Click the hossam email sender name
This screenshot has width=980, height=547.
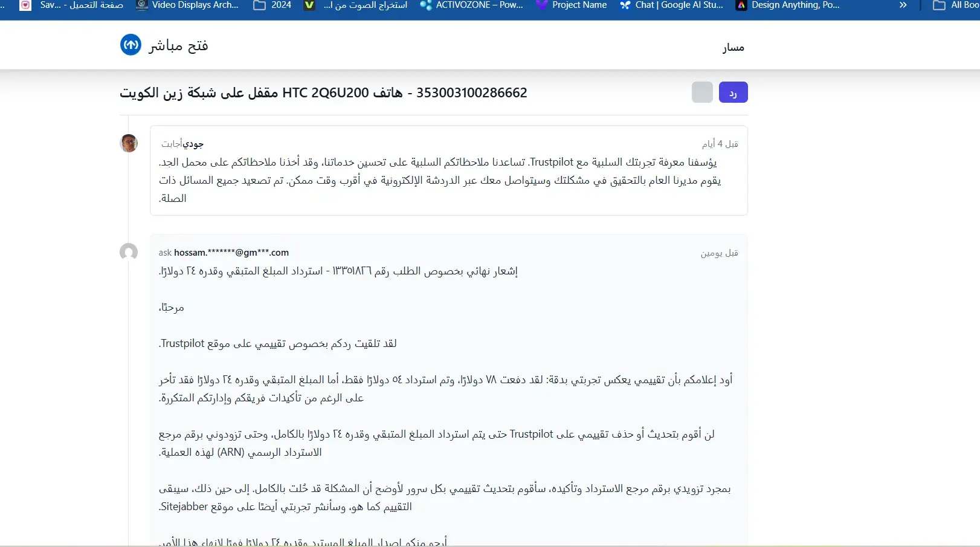tap(231, 253)
